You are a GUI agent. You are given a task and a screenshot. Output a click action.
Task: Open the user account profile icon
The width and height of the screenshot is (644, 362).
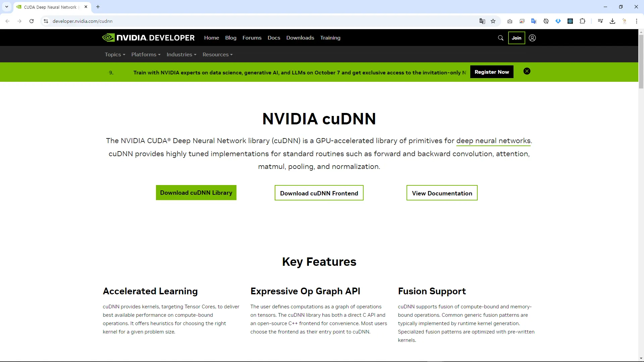click(x=532, y=38)
